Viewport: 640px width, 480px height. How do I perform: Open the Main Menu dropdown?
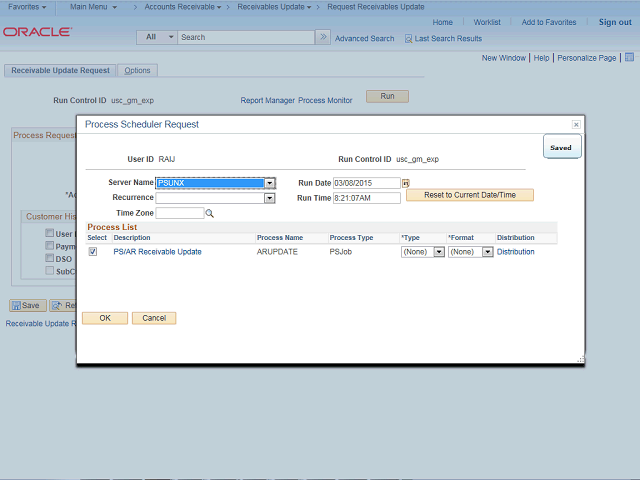point(93,7)
